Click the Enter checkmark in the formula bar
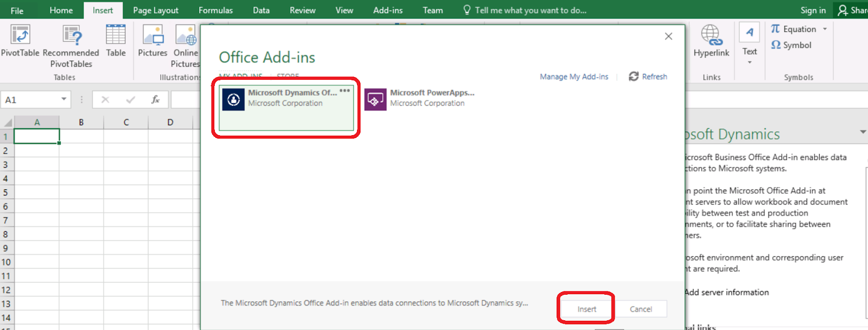The height and width of the screenshot is (330, 868). point(130,99)
